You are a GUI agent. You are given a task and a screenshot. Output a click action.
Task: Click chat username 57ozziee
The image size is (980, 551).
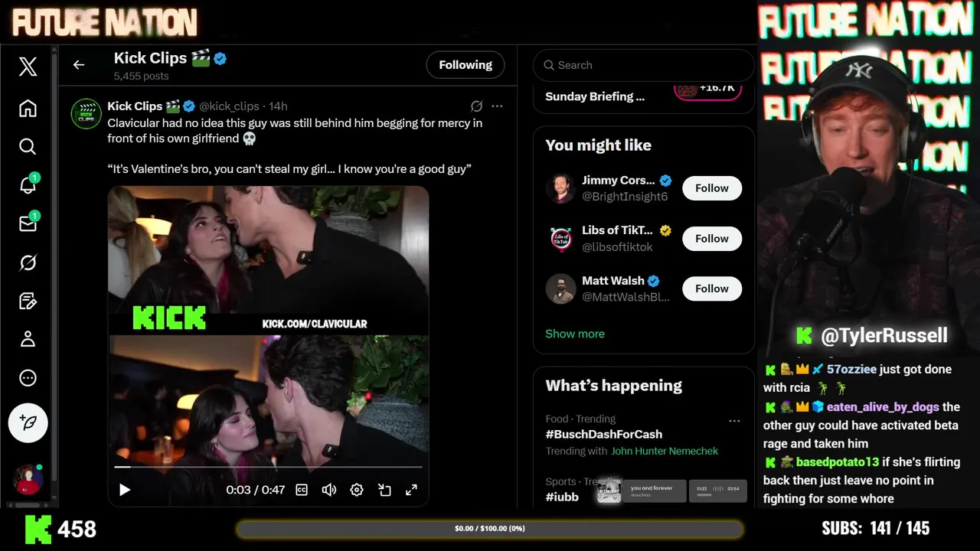(851, 369)
